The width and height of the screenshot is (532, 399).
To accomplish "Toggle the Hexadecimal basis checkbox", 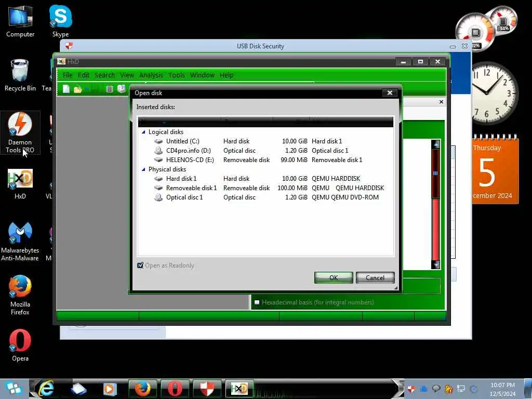I will [257, 302].
